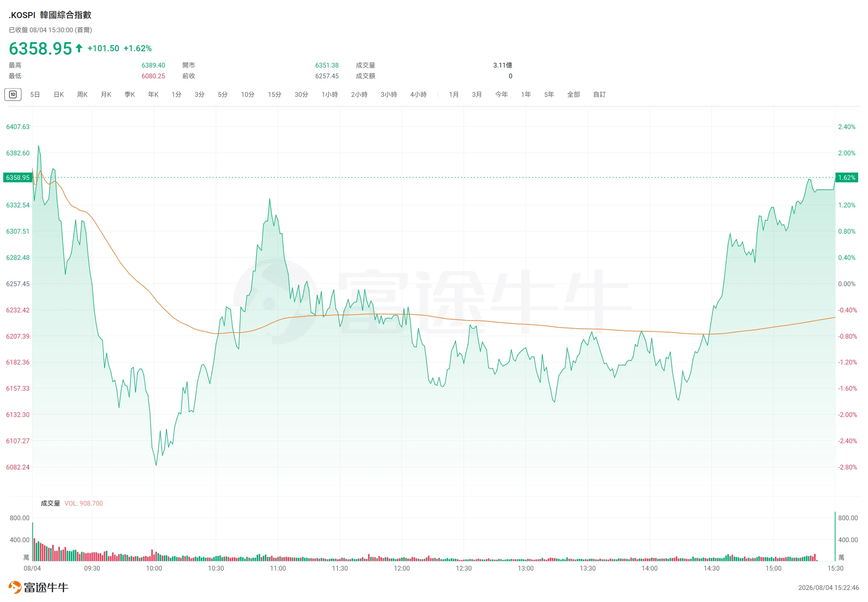Click the Futu bull logo at bottom left

(15, 587)
